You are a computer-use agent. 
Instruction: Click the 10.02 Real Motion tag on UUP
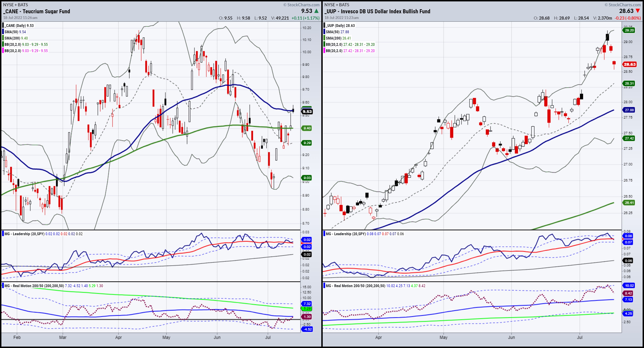pos(629,286)
